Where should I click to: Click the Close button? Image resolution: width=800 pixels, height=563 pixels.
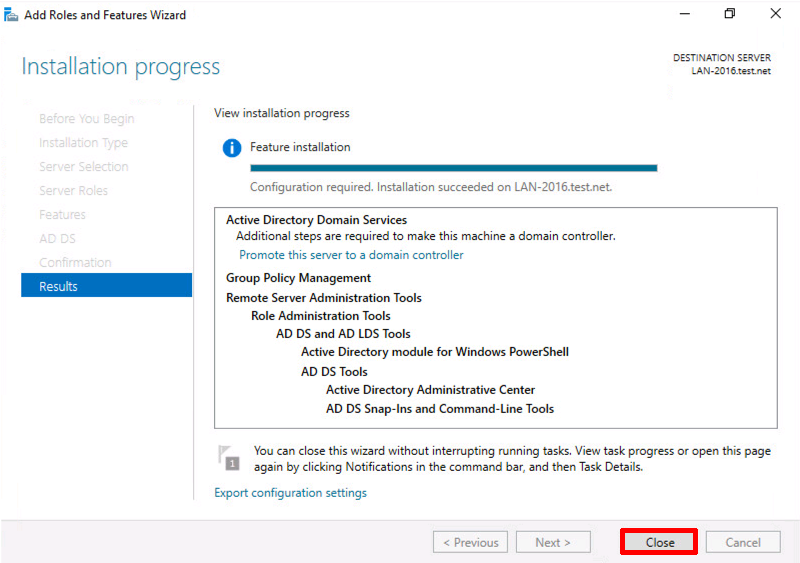point(659,542)
